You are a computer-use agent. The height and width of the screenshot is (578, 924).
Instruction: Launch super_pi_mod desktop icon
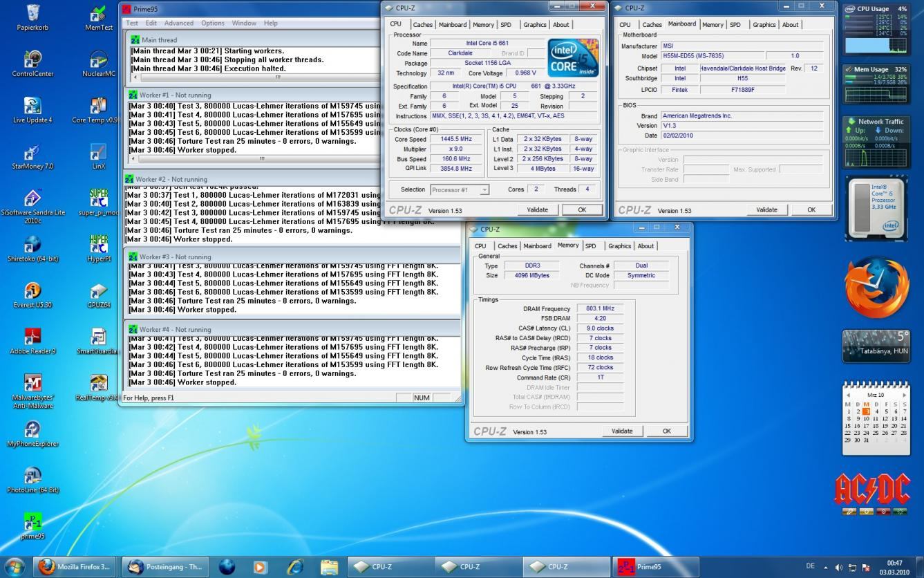(x=98, y=203)
